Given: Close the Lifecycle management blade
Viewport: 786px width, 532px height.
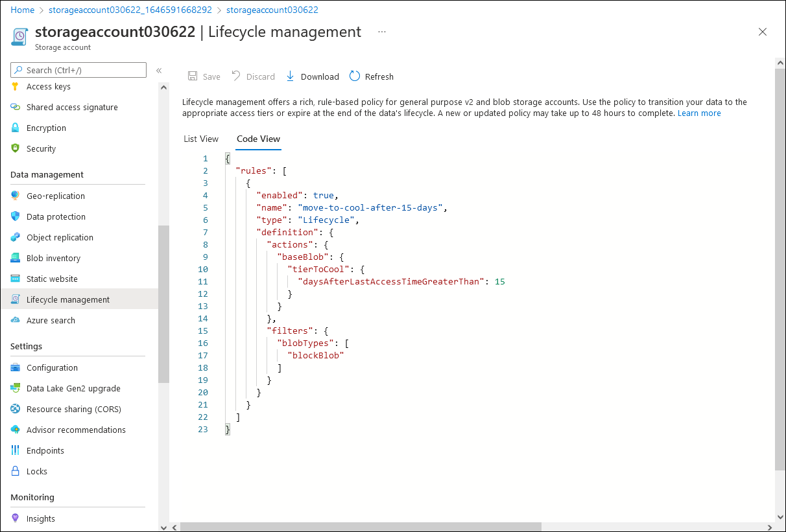Looking at the screenshot, I should pyautogui.click(x=763, y=32).
